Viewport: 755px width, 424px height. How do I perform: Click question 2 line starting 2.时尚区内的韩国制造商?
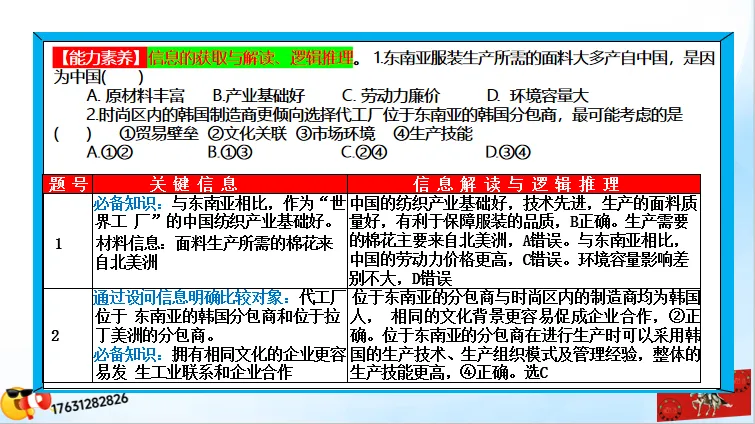click(x=384, y=115)
